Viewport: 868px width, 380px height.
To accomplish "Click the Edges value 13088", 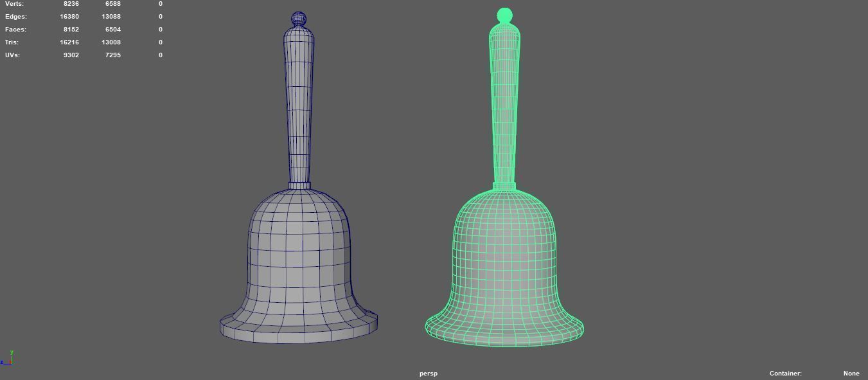I will 111,17.
